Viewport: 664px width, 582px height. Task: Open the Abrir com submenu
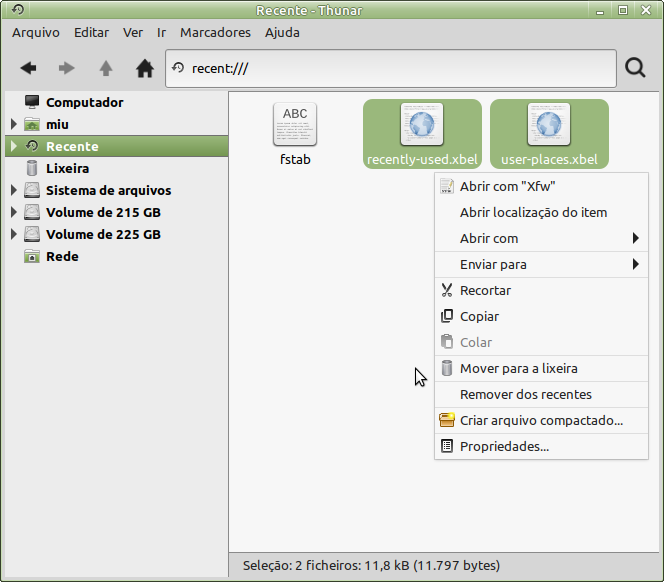541,238
